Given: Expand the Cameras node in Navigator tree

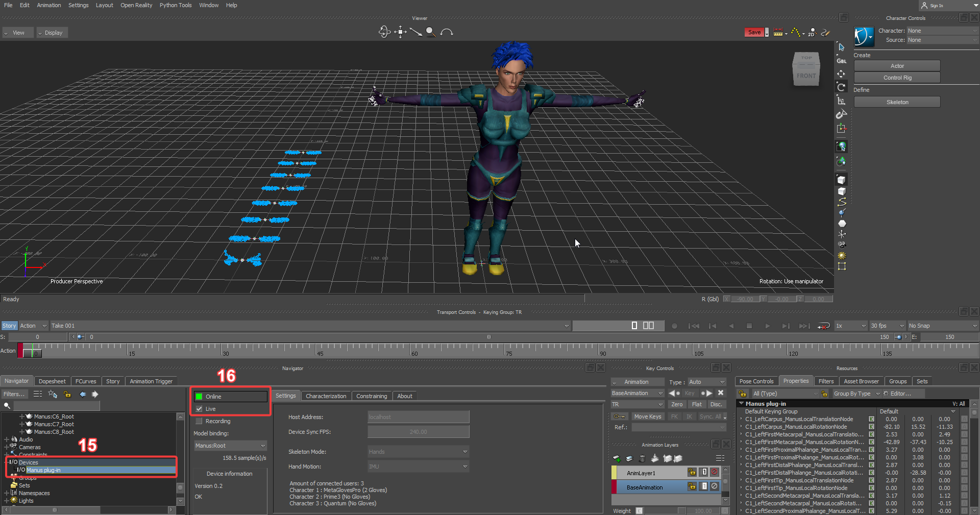Looking at the screenshot, I should coord(6,447).
